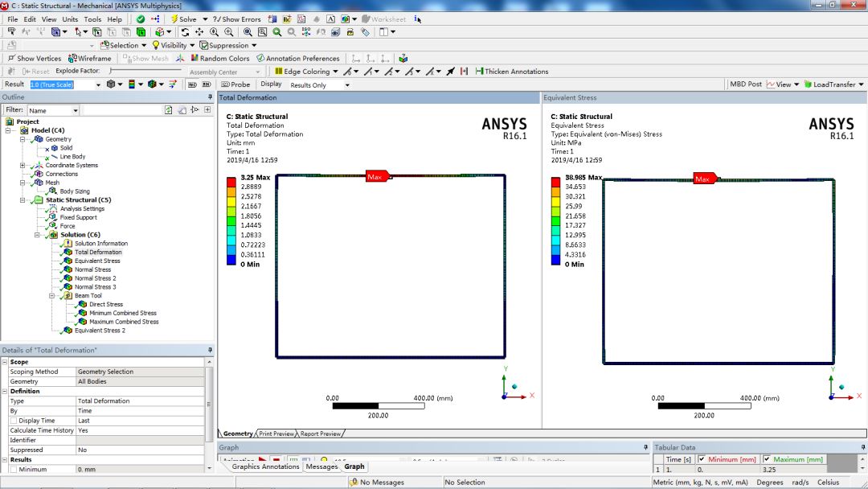Open the Units menu
868x489 pixels.
[x=70, y=18]
